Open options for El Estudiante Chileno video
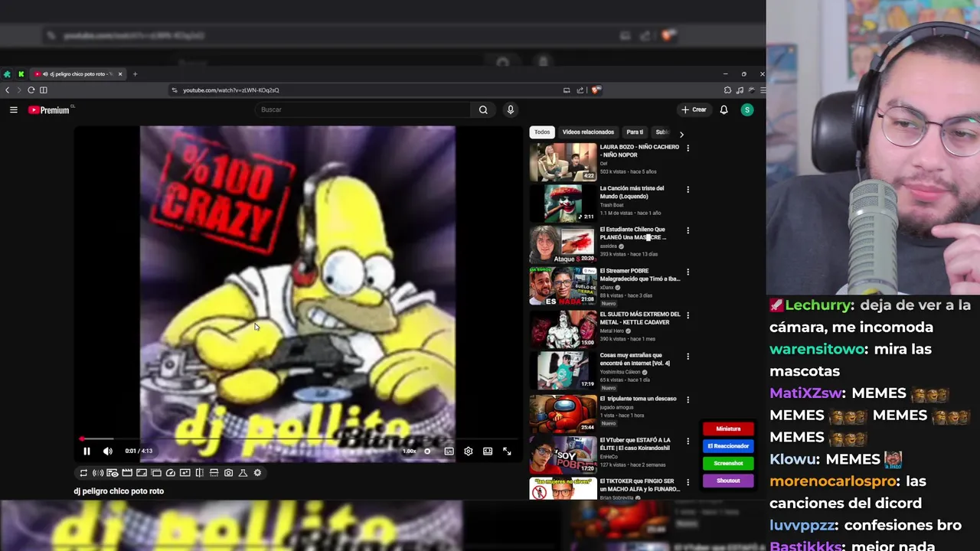The height and width of the screenshot is (551, 980). click(x=688, y=231)
